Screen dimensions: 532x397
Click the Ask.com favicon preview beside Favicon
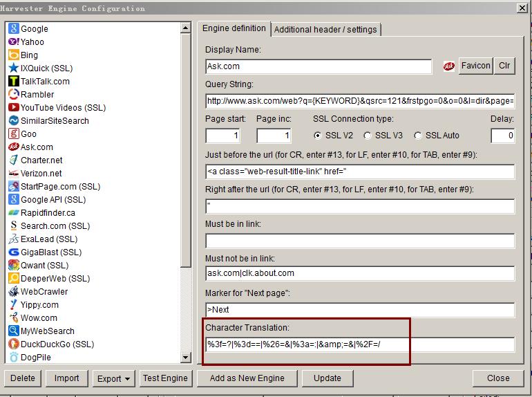click(x=448, y=66)
